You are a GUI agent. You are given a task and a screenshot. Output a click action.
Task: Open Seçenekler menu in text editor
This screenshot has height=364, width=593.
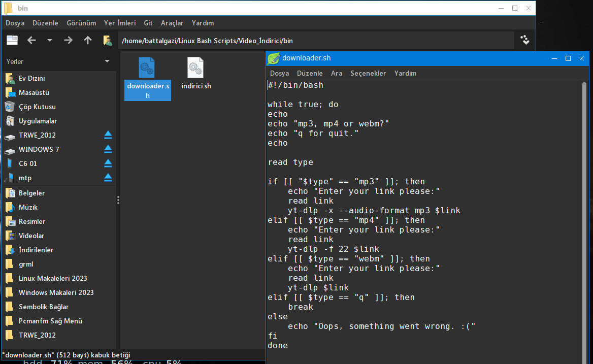pos(368,73)
